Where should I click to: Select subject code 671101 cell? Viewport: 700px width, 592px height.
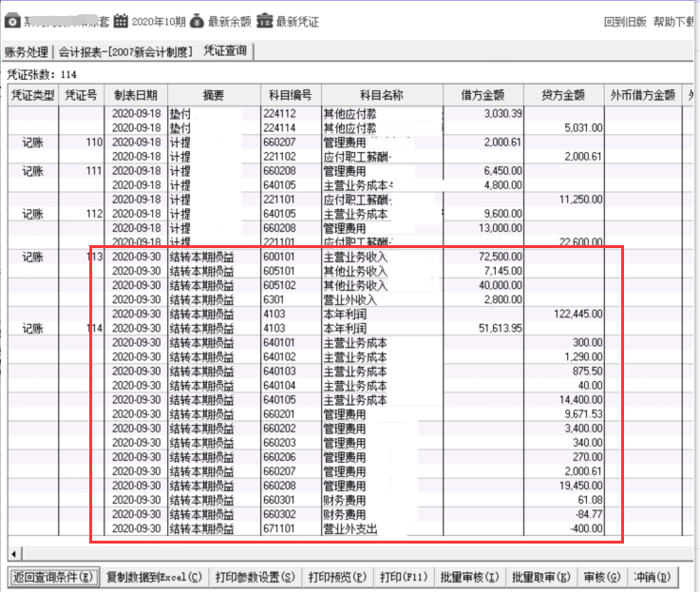point(291,528)
